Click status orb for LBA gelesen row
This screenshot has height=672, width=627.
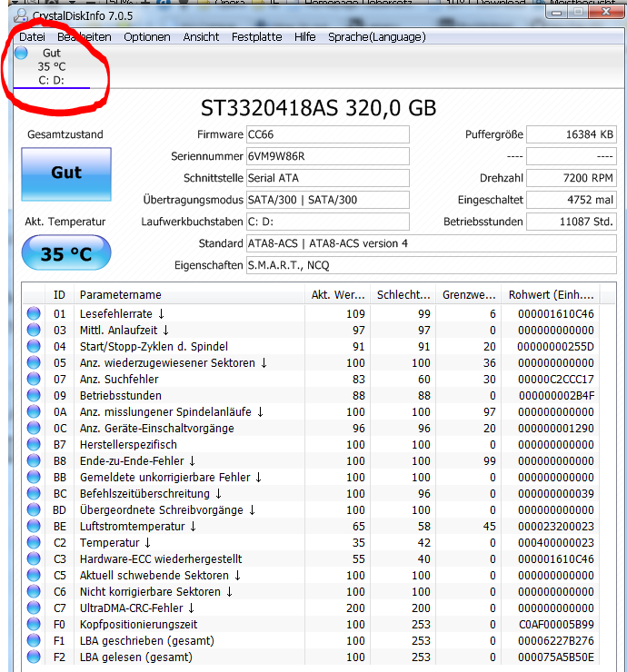pos(34,657)
